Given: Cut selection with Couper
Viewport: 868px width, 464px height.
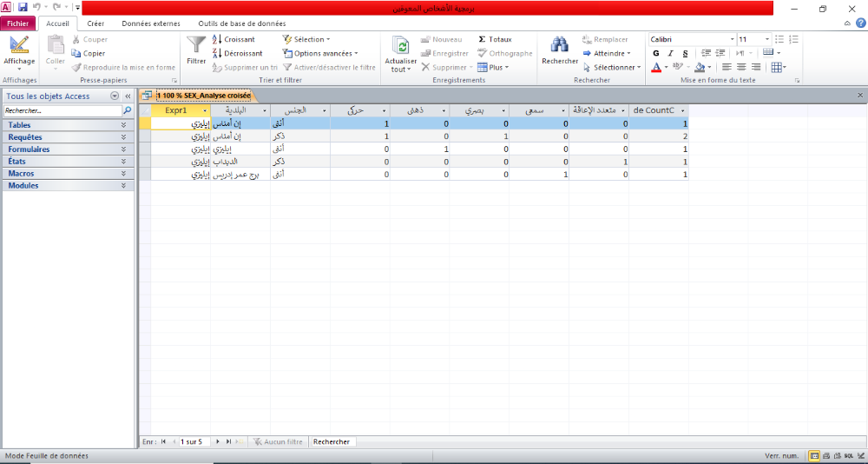Looking at the screenshot, I should [x=89, y=39].
